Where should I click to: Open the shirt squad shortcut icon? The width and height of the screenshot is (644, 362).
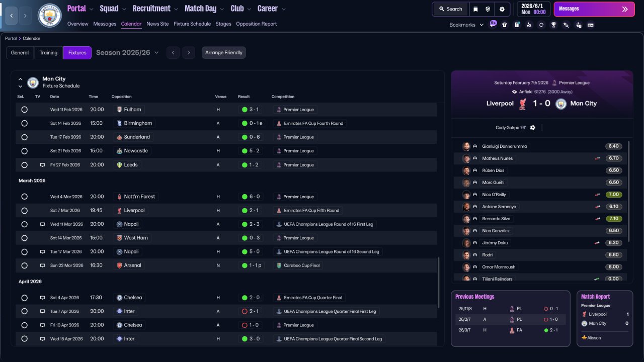click(505, 25)
